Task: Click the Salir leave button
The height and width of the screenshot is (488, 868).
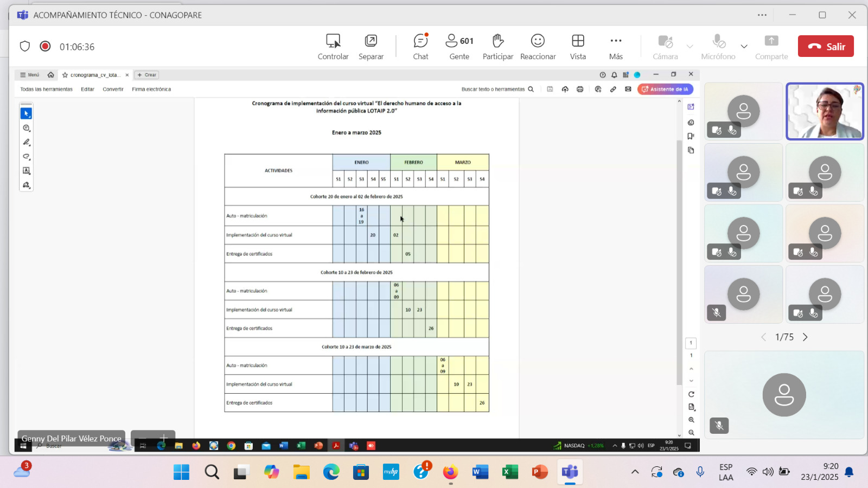Action: click(x=826, y=47)
